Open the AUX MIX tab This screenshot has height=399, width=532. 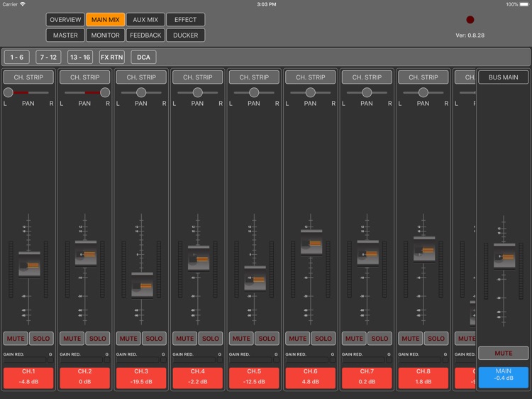pyautogui.click(x=145, y=20)
